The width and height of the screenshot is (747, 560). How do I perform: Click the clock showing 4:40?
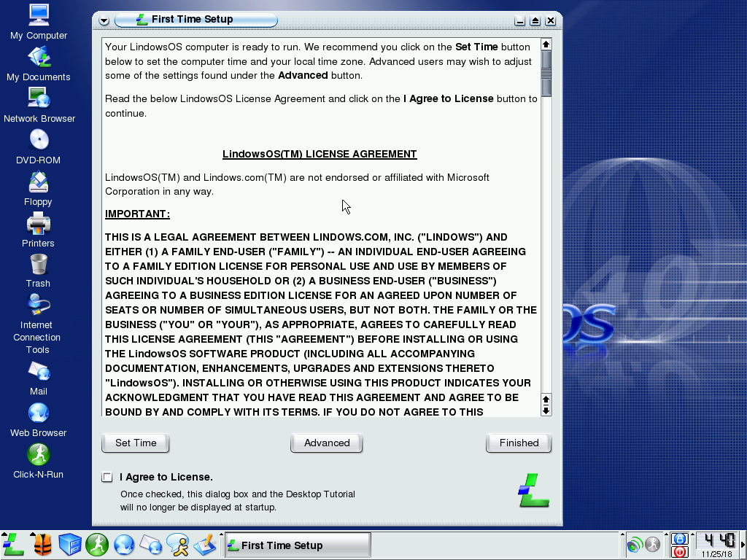pos(719,540)
